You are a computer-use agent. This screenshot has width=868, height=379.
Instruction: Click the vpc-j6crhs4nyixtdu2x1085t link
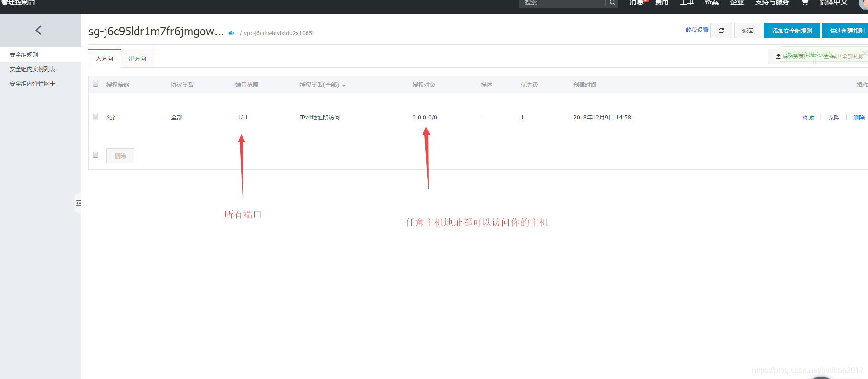(x=279, y=33)
